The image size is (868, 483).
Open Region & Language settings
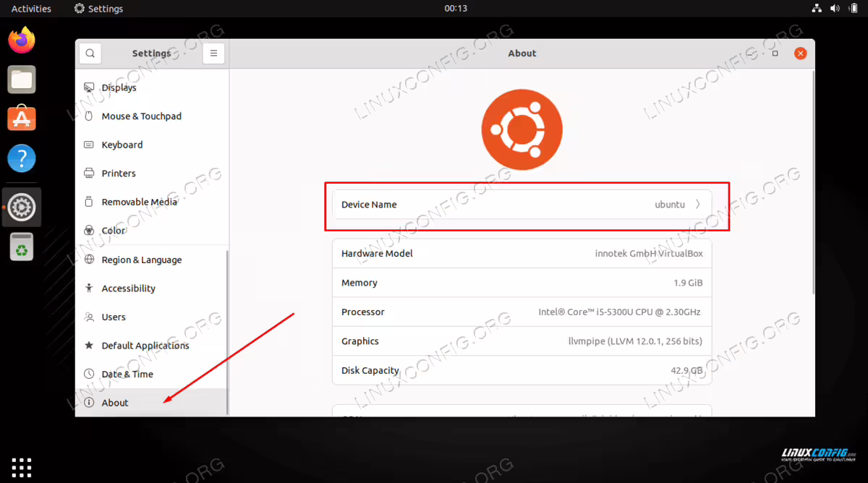click(150, 260)
